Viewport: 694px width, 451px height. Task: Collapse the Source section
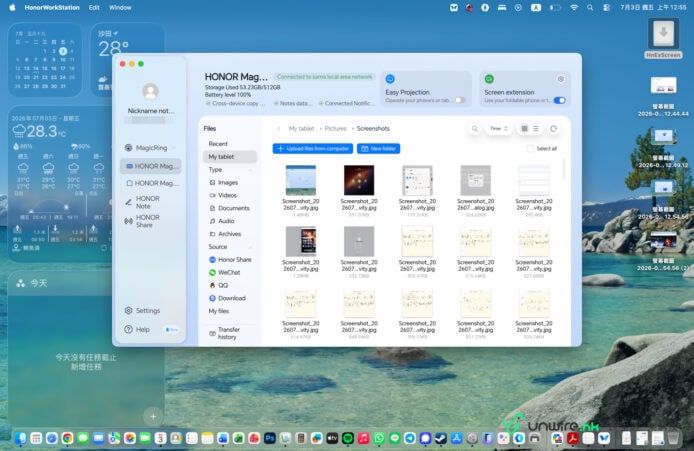coord(251,247)
